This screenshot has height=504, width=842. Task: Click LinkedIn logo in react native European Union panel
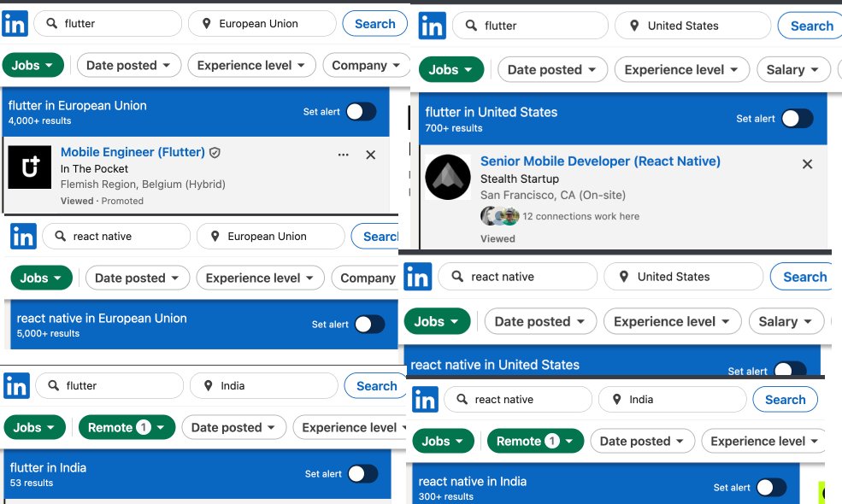[24, 236]
